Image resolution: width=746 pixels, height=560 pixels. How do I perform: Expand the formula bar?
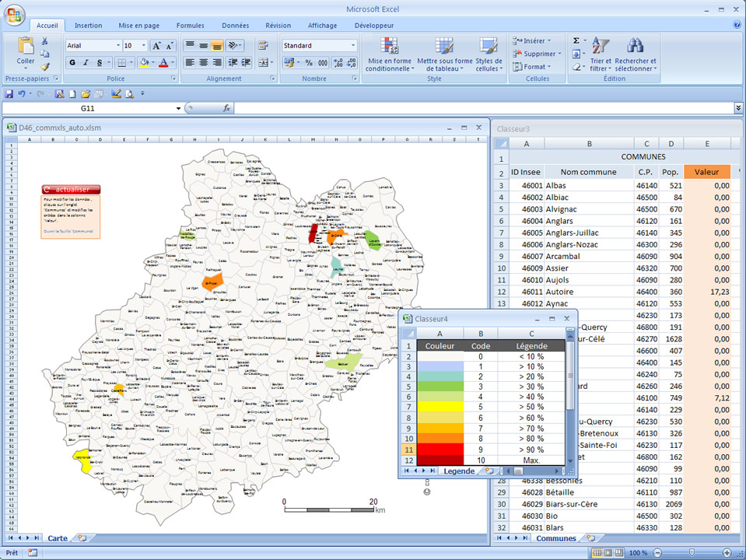(x=738, y=108)
